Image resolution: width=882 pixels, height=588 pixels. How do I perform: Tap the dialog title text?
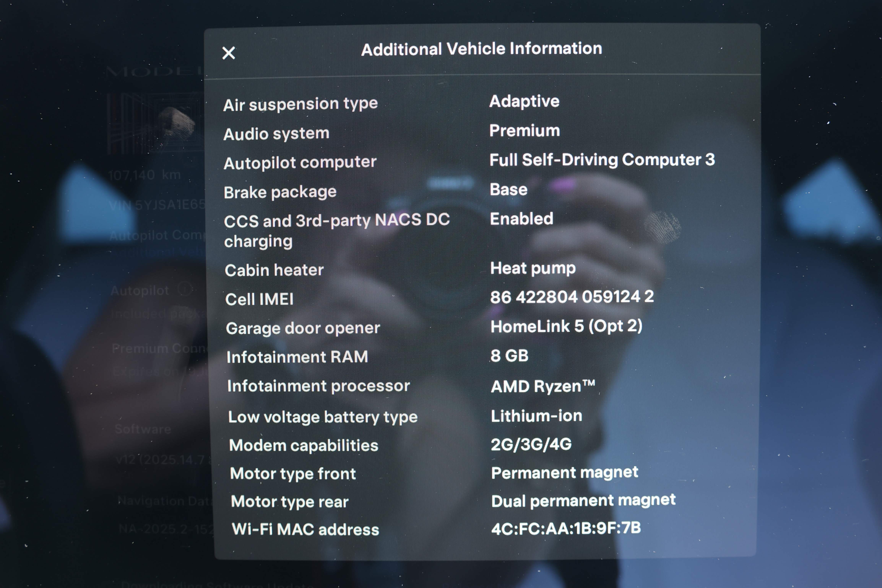[x=482, y=49]
